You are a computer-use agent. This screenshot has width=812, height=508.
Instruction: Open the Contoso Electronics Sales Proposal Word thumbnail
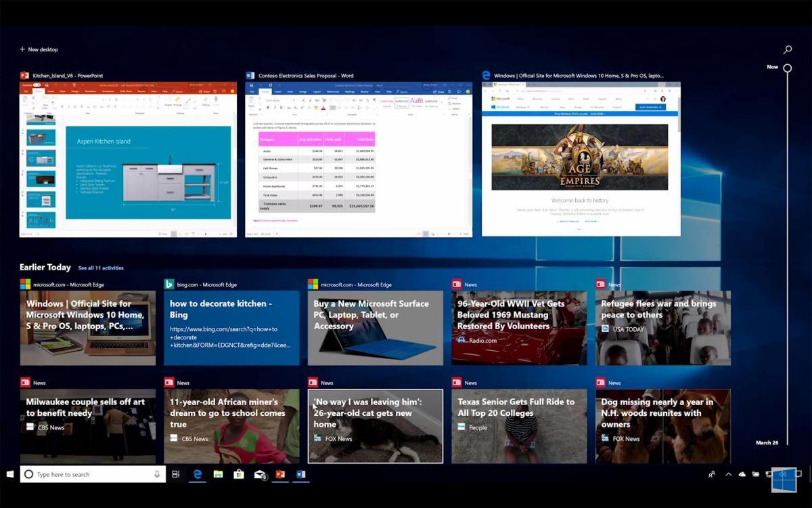tap(359, 160)
